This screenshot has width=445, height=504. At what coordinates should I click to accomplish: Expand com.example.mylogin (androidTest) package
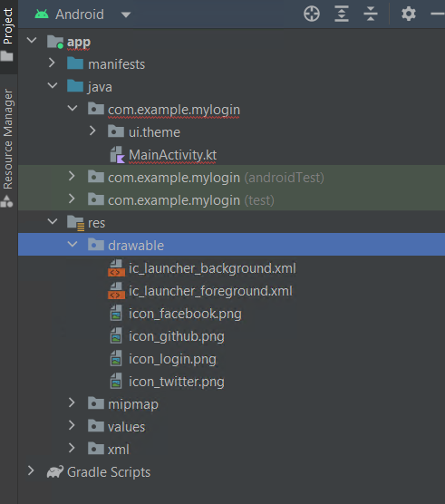(x=72, y=176)
